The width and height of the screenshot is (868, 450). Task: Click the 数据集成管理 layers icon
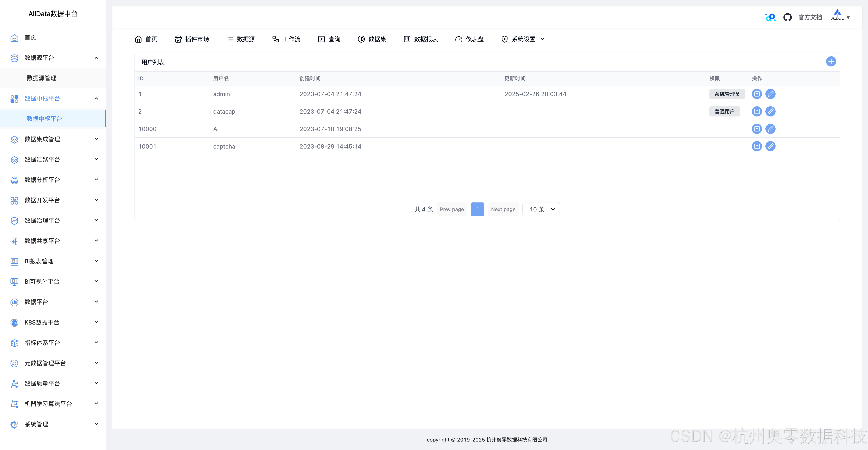coord(14,139)
